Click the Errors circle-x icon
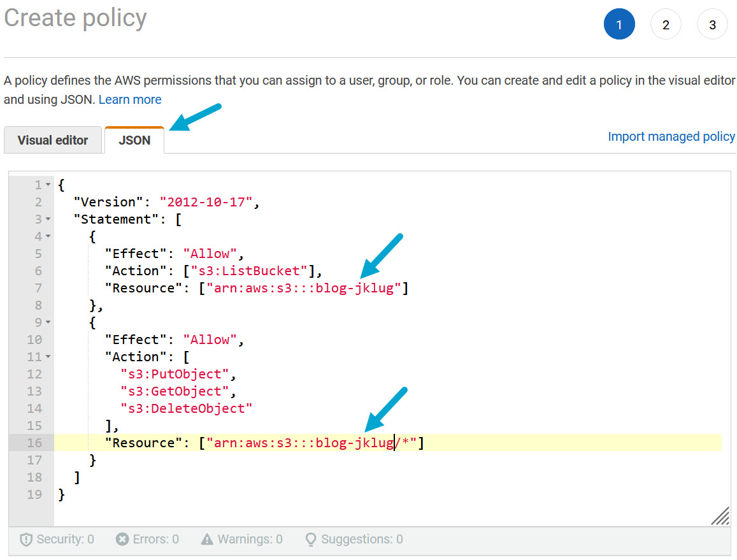737x560 pixels. coord(122,540)
